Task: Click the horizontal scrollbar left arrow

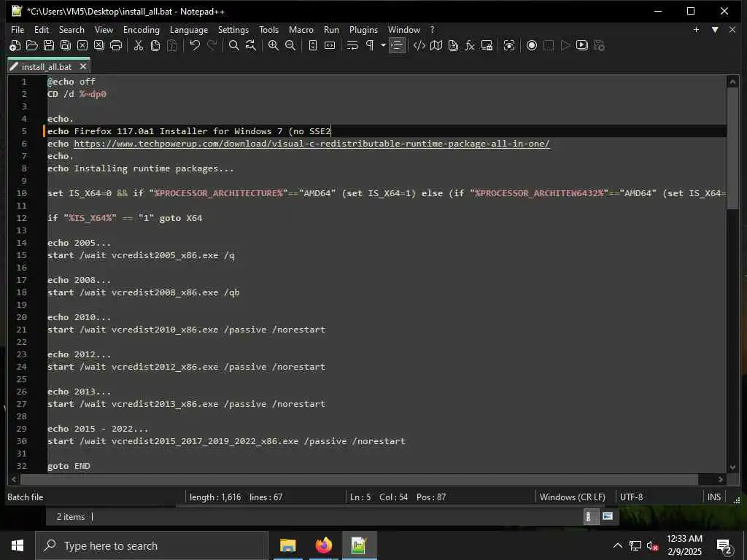Action: click(14, 479)
